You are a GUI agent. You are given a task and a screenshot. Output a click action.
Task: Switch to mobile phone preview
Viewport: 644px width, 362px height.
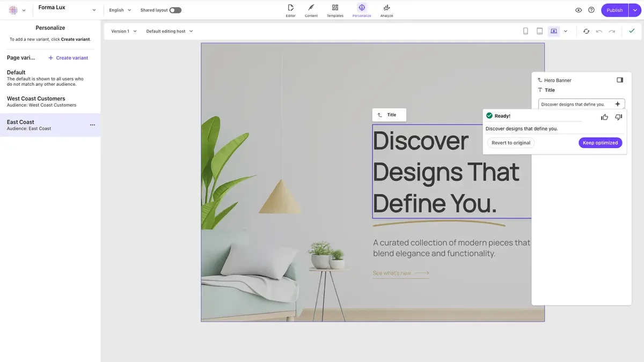click(525, 31)
